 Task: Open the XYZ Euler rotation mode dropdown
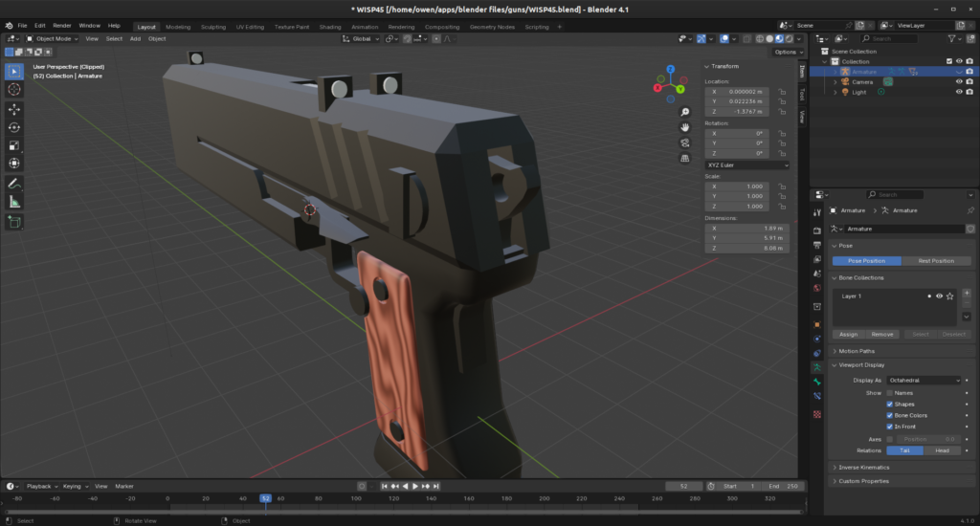(x=747, y=164)
